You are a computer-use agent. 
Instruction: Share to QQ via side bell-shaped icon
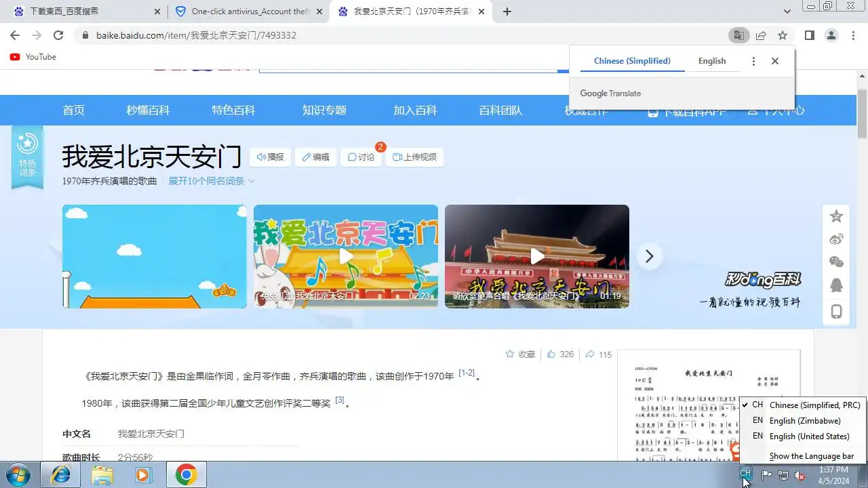click(x=837, y=285)
